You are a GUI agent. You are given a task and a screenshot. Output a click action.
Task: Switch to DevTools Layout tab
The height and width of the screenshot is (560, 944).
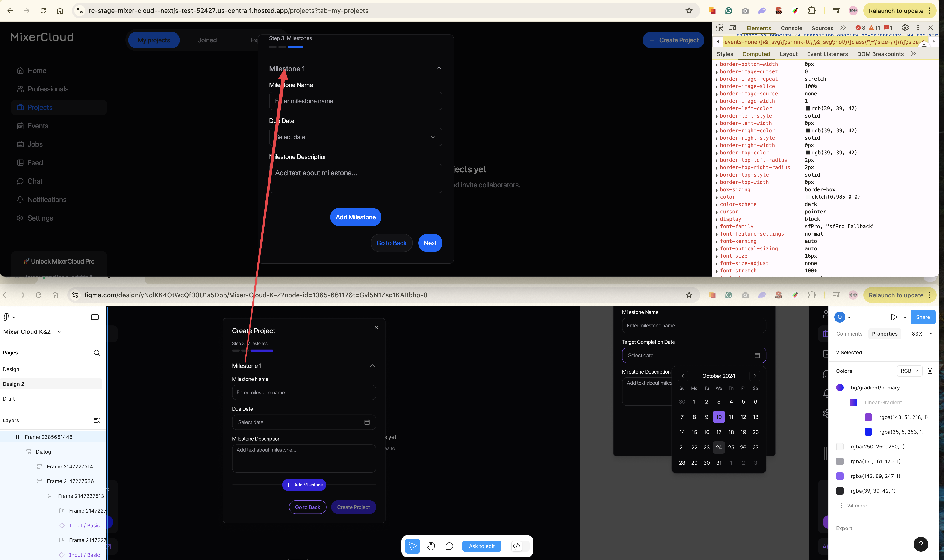[x=788, y=54]
